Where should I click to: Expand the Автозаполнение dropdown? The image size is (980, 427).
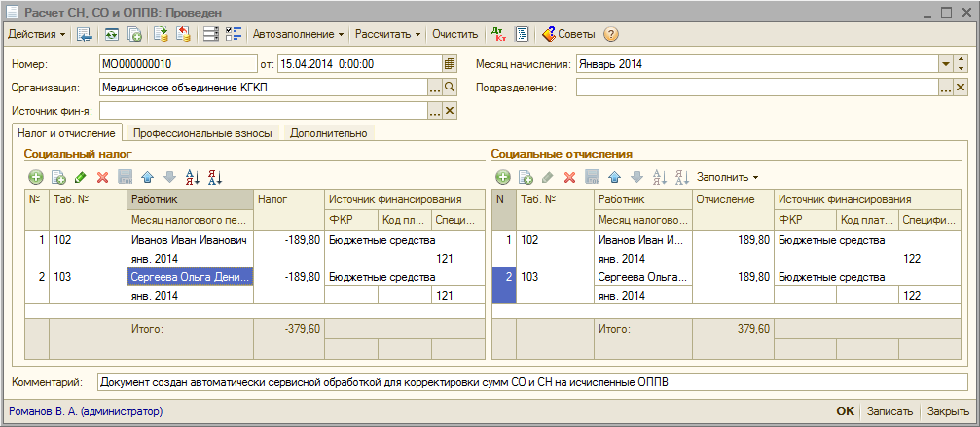click(299, 34)
